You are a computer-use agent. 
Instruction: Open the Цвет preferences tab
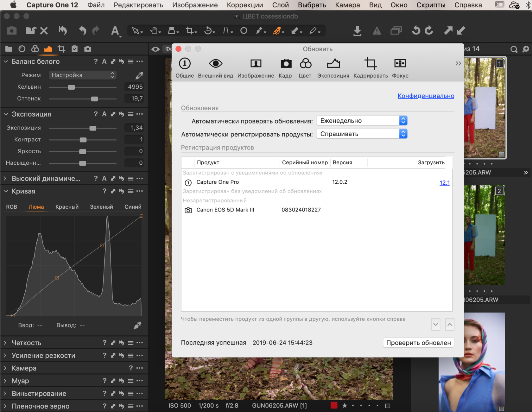(305, 68)
